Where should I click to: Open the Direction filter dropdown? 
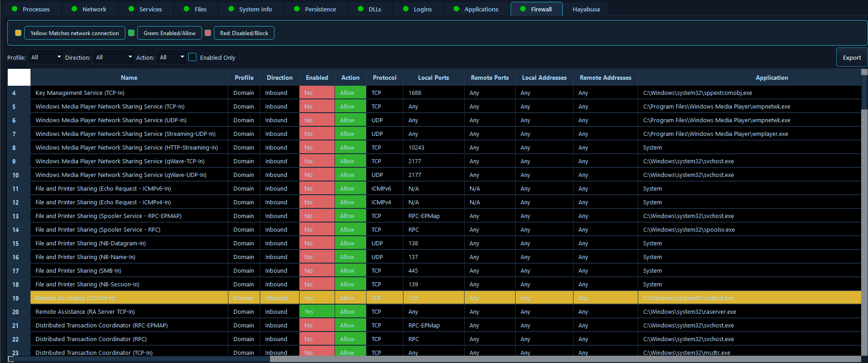(x=114, y=57)
